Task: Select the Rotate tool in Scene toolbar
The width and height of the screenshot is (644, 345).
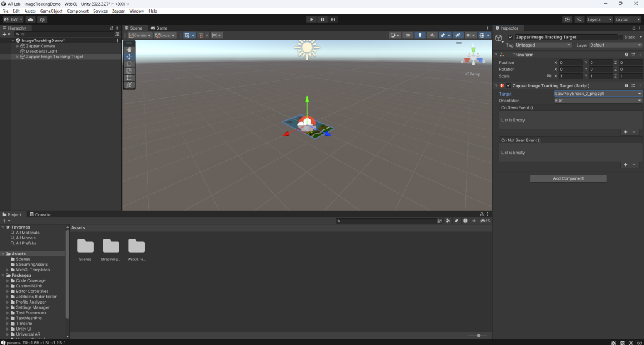Action: (x=129, y=63)
